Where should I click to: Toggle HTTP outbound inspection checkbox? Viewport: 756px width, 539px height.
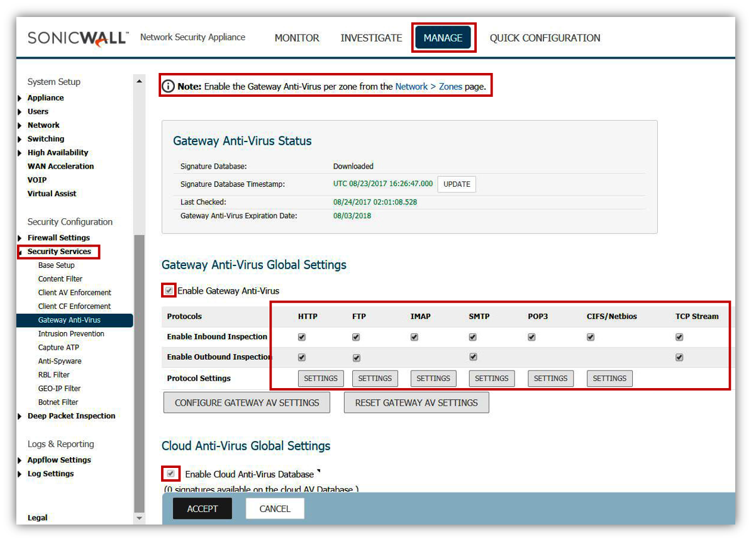[x=302, y=357]
